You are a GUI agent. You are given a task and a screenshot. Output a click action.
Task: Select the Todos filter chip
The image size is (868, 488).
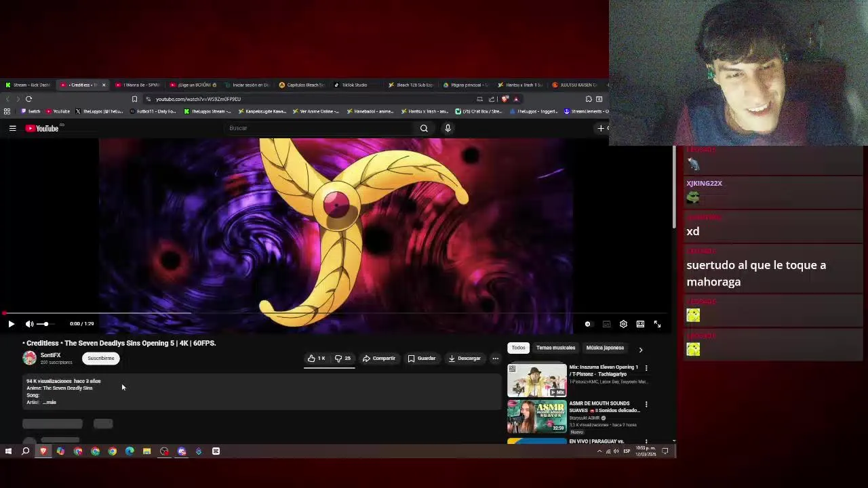(518, 348)
